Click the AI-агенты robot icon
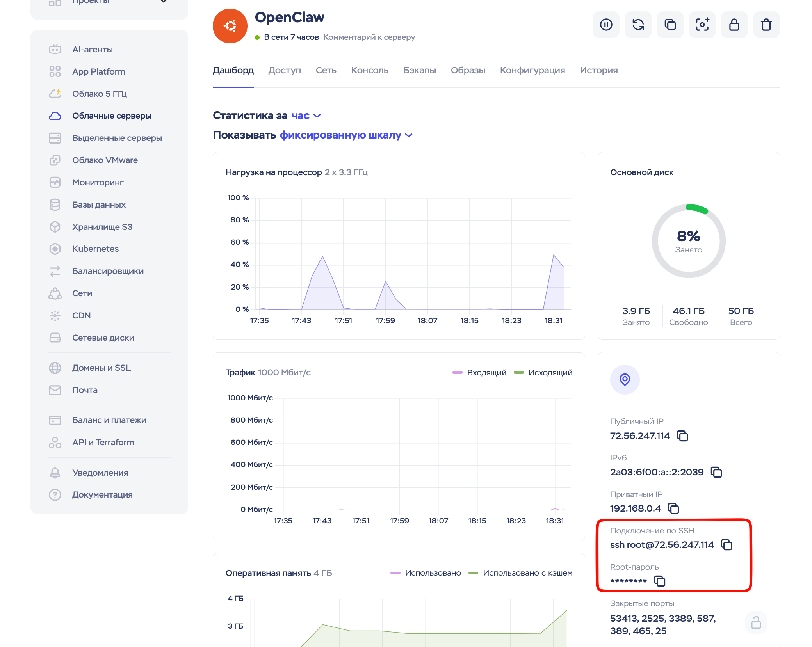 pyautogui.click(x=55, y=50)
